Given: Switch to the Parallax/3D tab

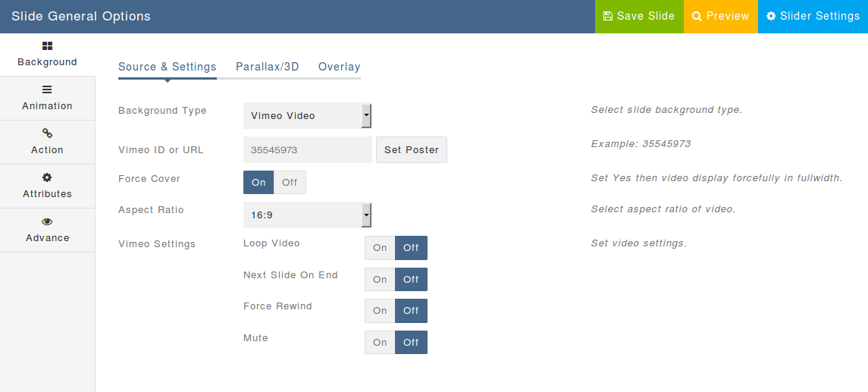Looking at the screenshot, I should (268, 67).
